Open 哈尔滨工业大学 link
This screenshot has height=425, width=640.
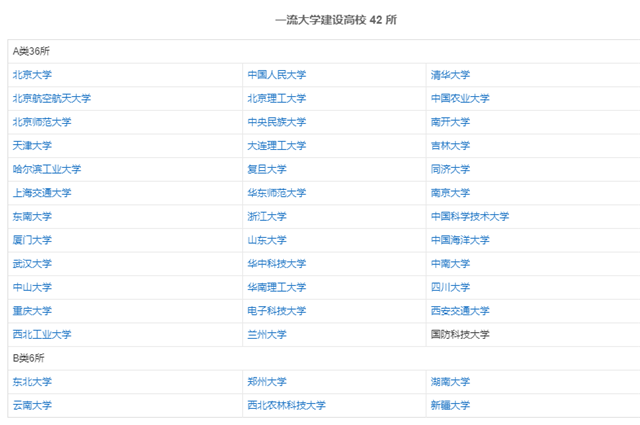coord(47,169)
